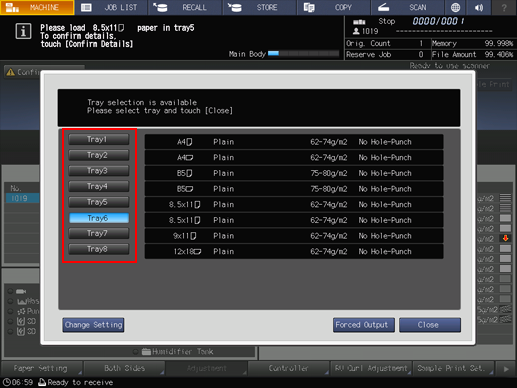Open the help question mark icon

pos(504,7)
